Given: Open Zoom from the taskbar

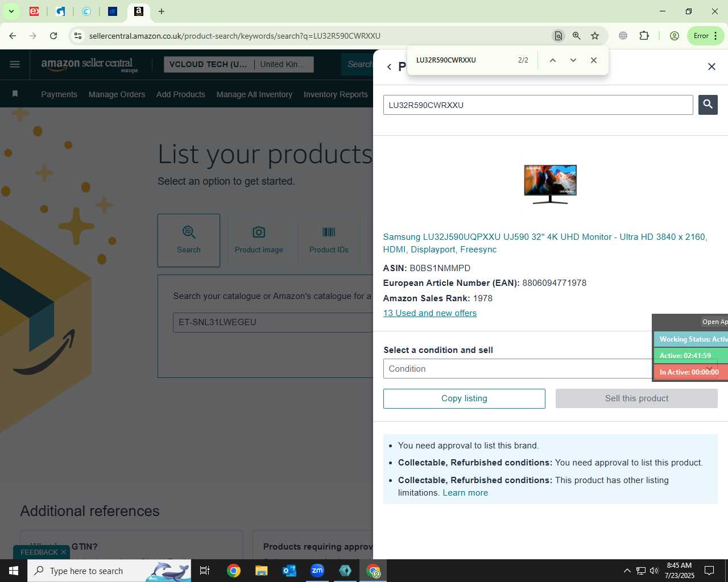Looking at the screenshot, I should pyautogui.click(x=317, y=571).
